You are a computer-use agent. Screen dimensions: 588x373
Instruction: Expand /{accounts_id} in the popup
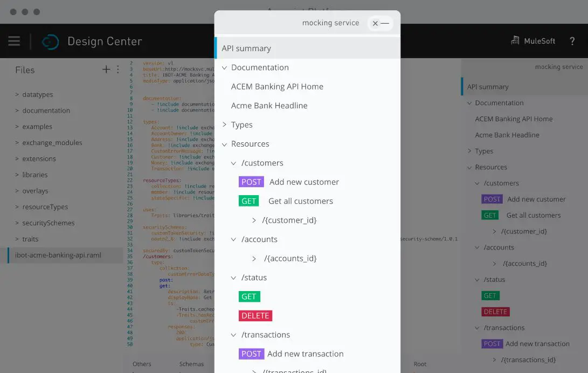pyautogui.click(x=254, y=258)
